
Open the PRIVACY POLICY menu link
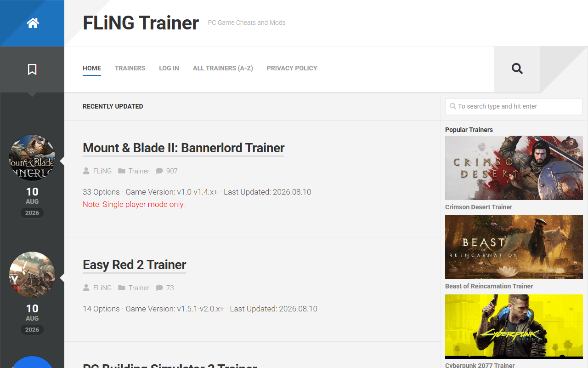[292, 68]
